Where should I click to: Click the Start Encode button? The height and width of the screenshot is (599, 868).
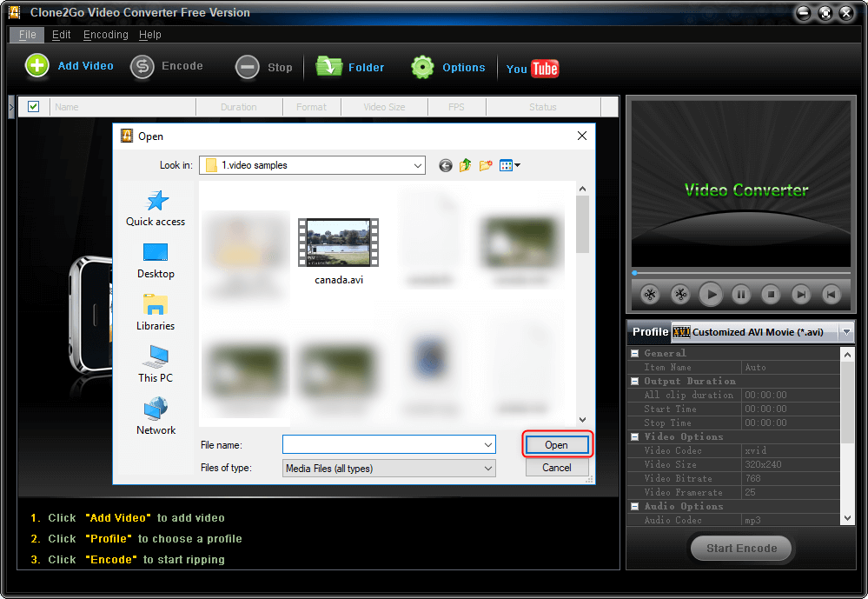[x=741, y=548]
